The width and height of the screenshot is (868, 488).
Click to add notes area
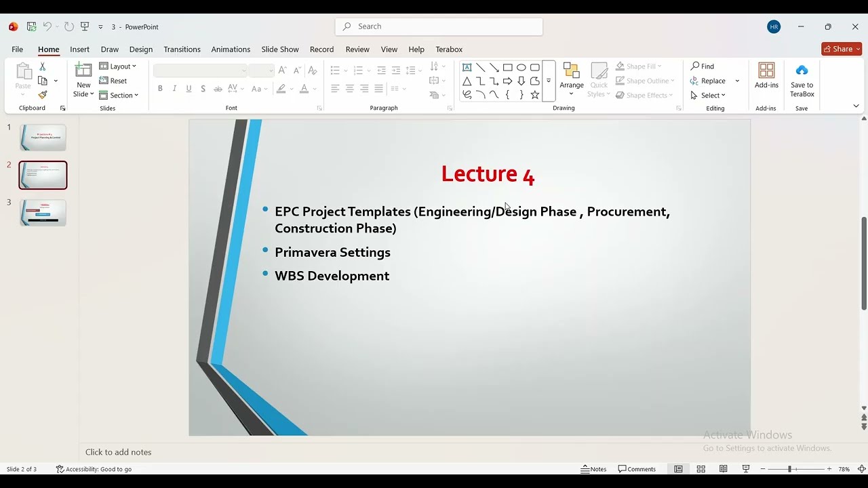point(119,452)
